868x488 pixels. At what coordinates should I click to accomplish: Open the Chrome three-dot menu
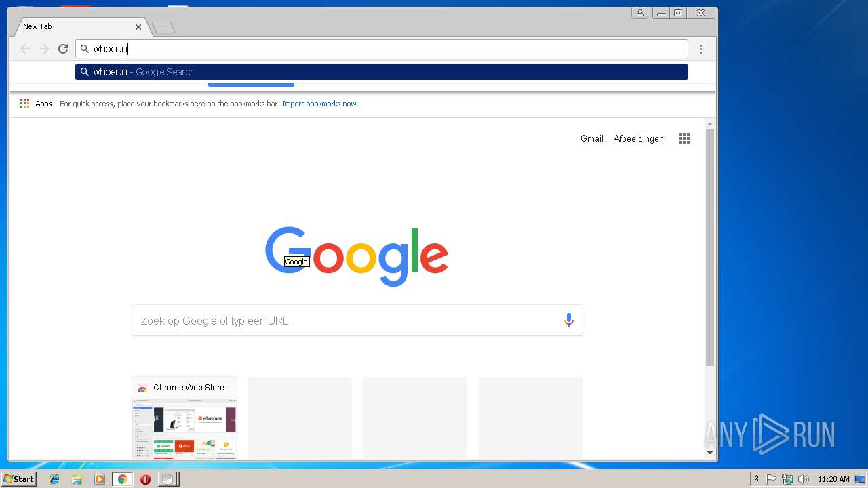point(701,49)
